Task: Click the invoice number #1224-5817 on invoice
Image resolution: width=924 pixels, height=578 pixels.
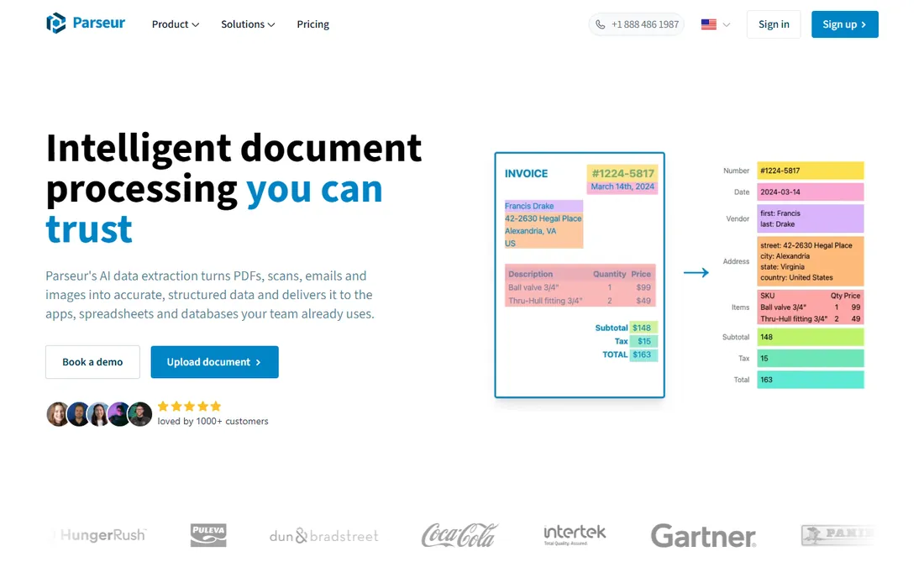Action: pos(623,173)
